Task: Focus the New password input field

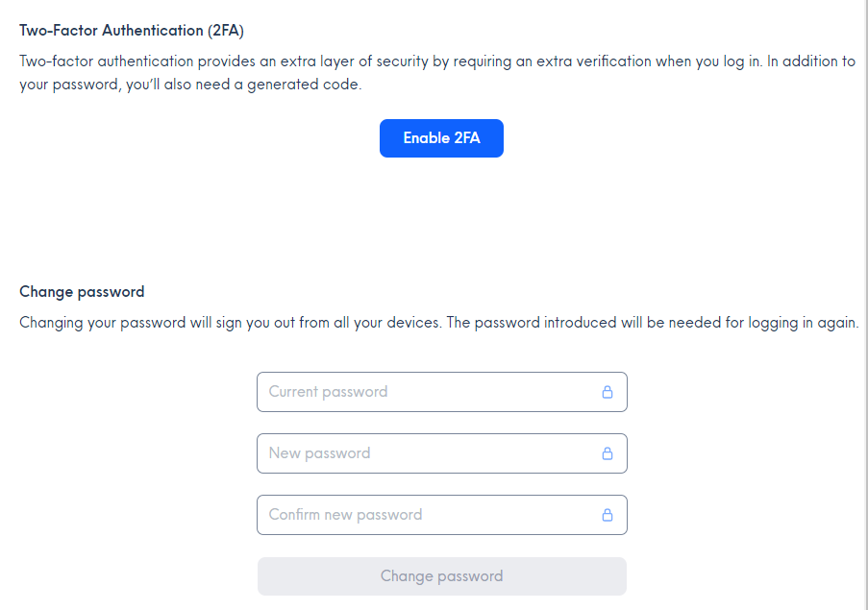Action: 442,453
